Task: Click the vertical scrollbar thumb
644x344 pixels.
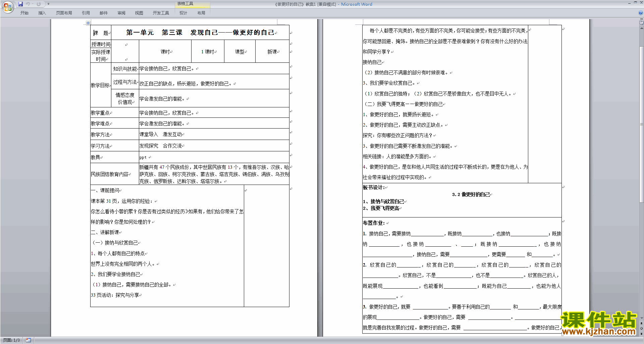Action: click(x=642, y=124)
